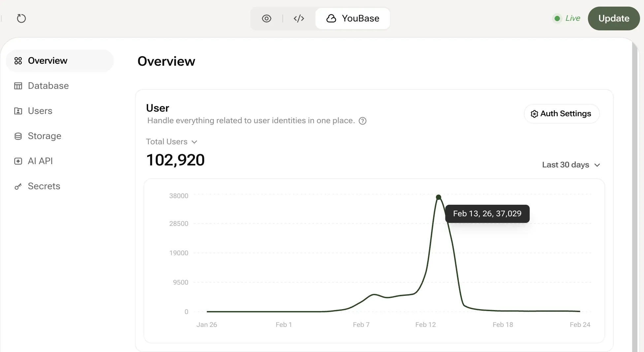Click the Feb 24 axis label
This screenshot has width=644, height=352.
tap(580, 325)
